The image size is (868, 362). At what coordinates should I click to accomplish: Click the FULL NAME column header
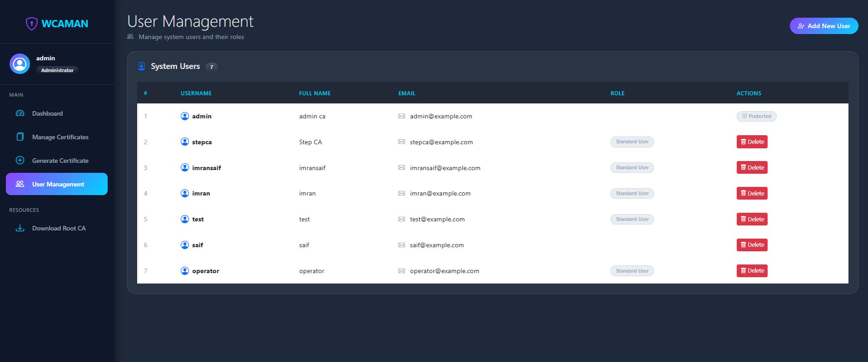coord(315,93)
